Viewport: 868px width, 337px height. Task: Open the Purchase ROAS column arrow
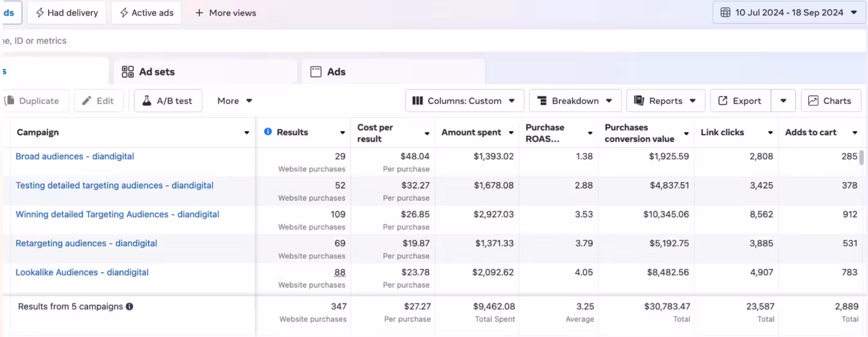pyautogui.click(x=590, y=133)
